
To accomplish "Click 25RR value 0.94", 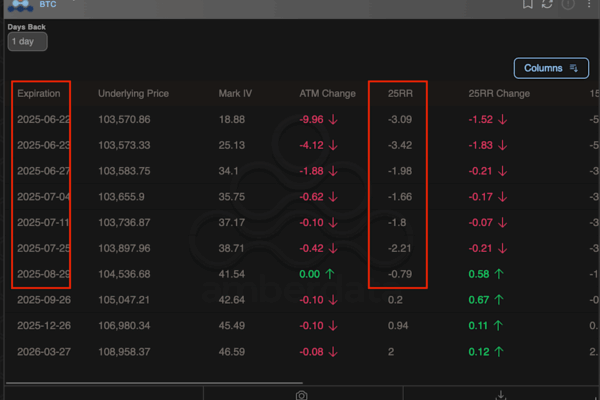I will pos(398,326).
